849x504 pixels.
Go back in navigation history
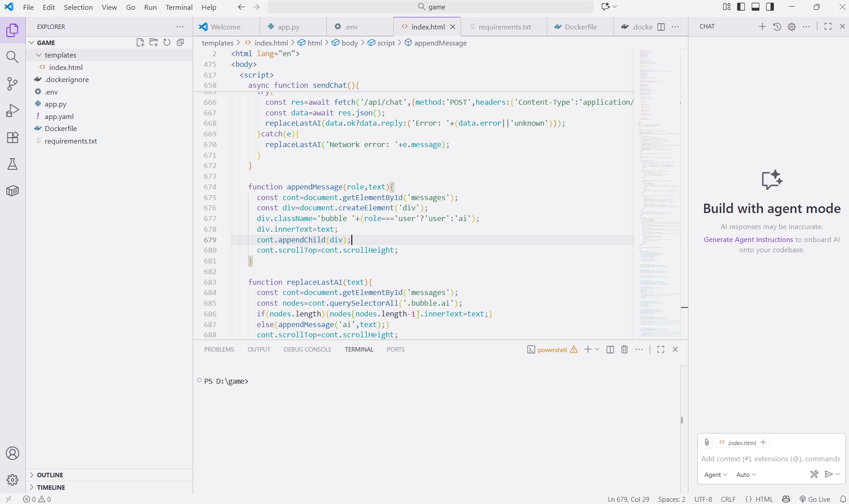coord(241,7)
